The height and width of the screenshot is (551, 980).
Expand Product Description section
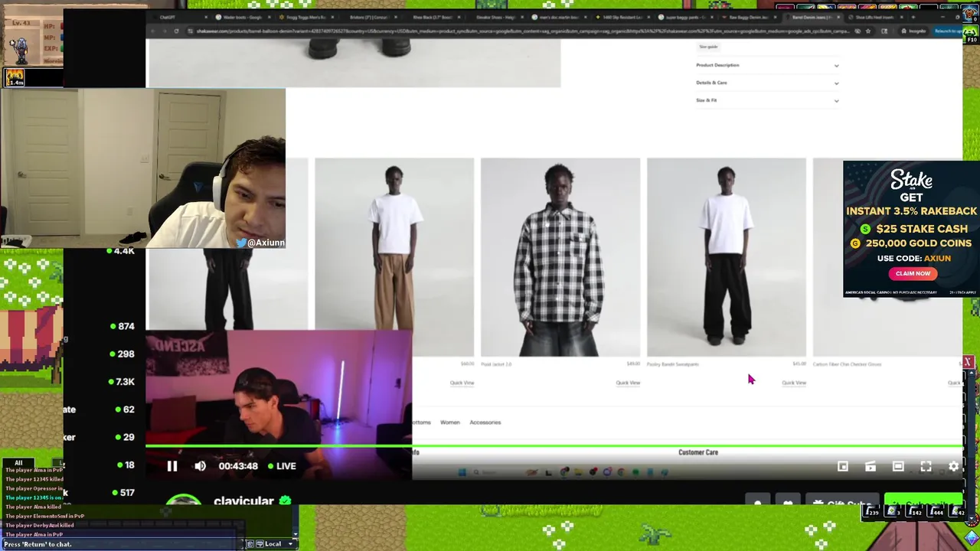tap(767, 65)
